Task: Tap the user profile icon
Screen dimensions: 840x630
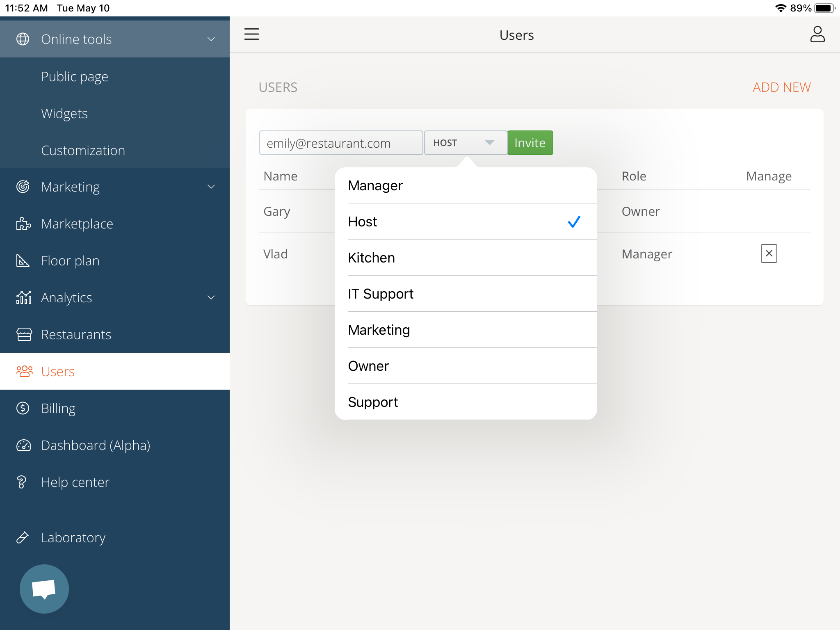Action: (817, 34)
